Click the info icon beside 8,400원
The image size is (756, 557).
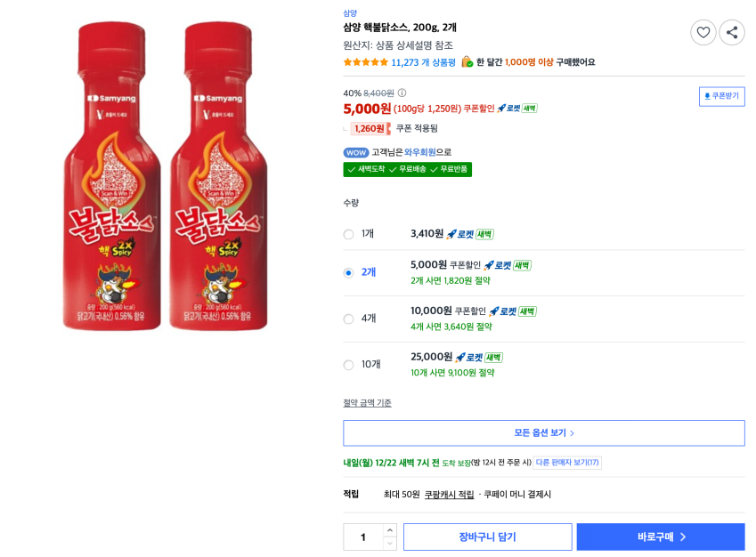pos(402,93)
